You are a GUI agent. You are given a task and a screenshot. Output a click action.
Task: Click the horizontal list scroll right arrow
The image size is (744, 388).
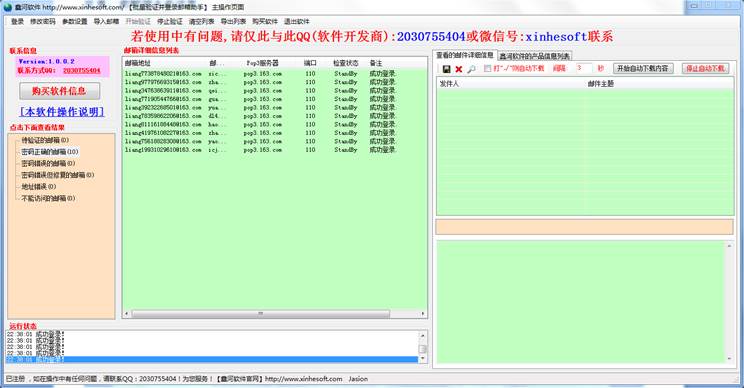tap(423, 314)
